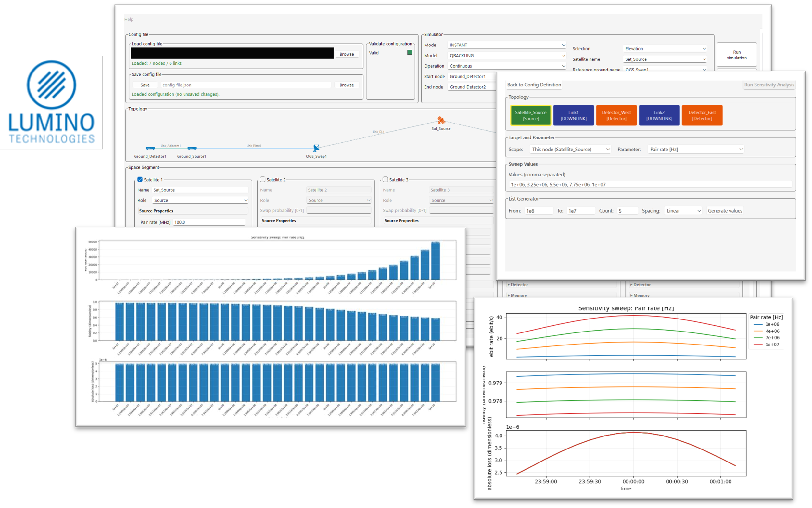Click the To field containing 1e7
812x508 pixels.
coord(581,211)
